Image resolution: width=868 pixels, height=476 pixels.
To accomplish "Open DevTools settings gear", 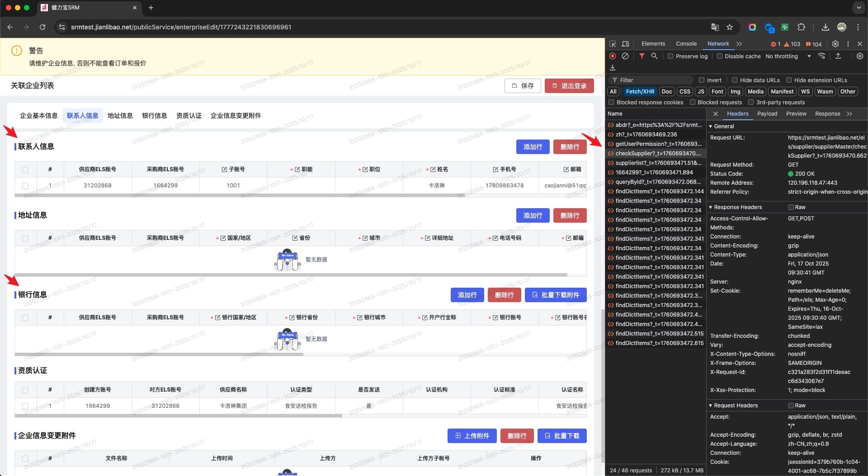I will 835,44.
